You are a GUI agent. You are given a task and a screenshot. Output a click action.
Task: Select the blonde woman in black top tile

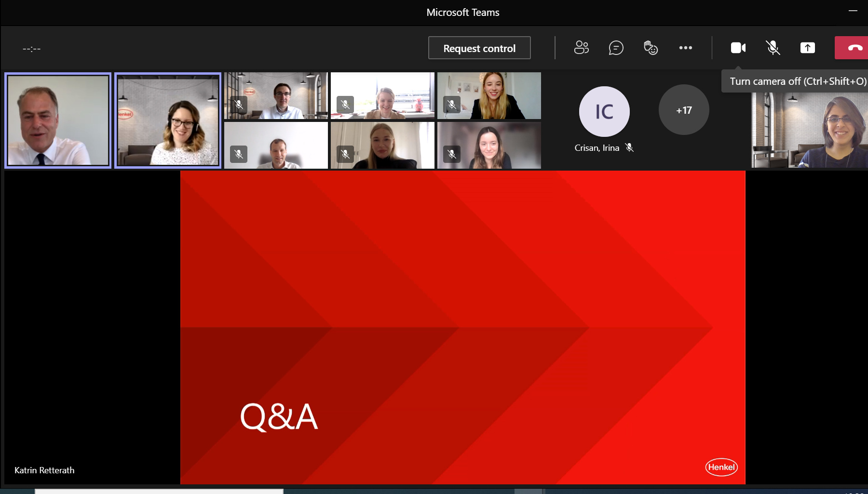click(382, 145)
